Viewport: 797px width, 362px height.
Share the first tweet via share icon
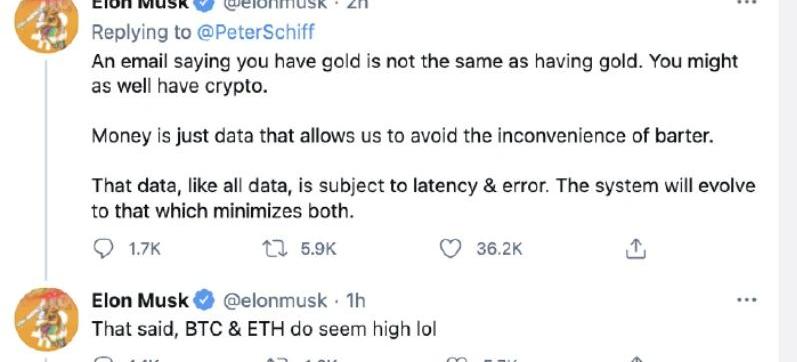pos(635,249)
